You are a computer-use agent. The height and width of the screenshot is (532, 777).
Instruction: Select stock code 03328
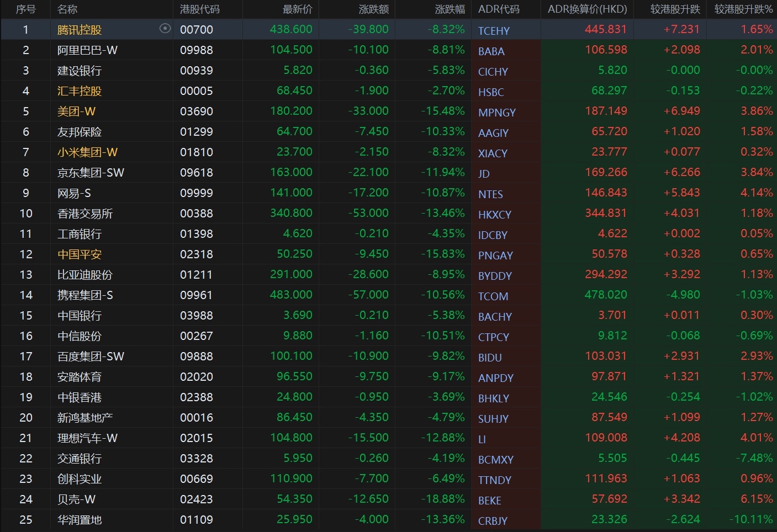click(x=196, y=459)
